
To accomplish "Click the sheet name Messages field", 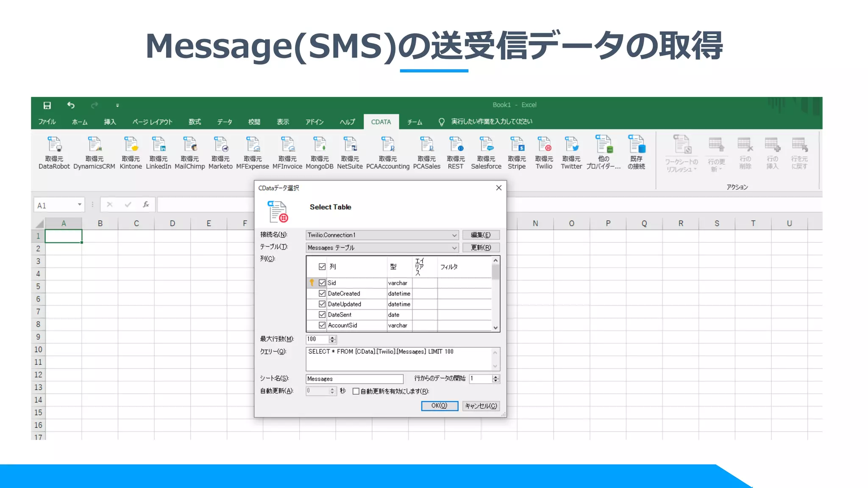I will 355,379.
